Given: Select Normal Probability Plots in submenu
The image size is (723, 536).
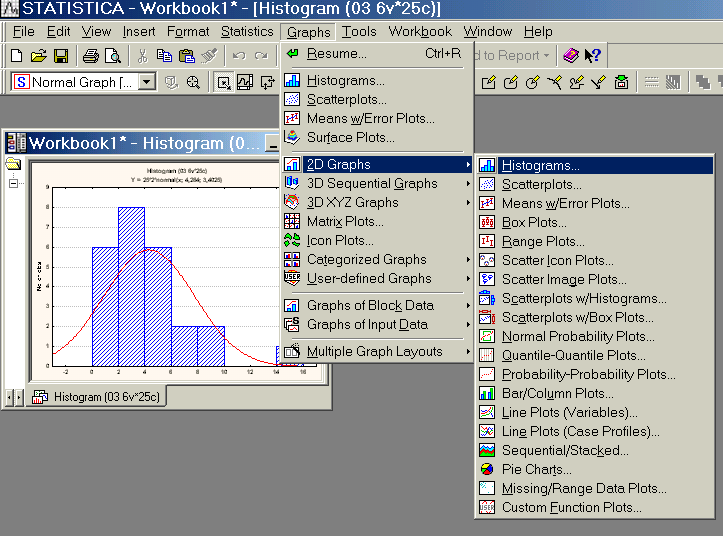Looking at the screenshot, I should [595, 336].
